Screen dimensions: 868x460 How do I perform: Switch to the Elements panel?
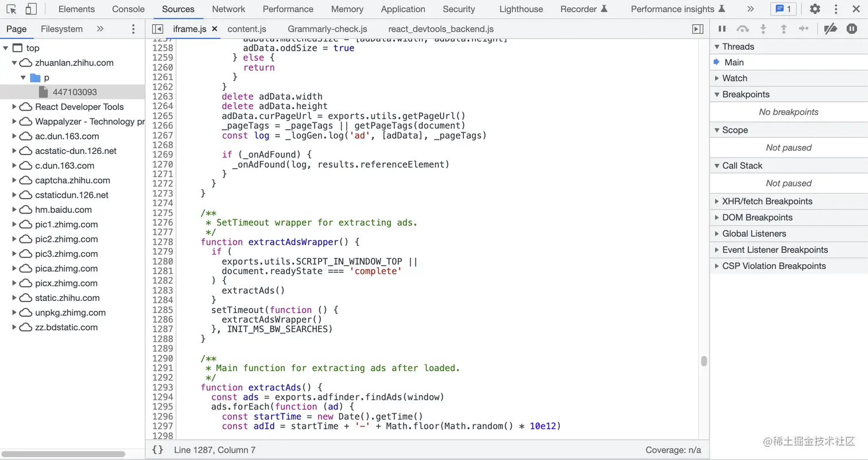coord(76,9)
